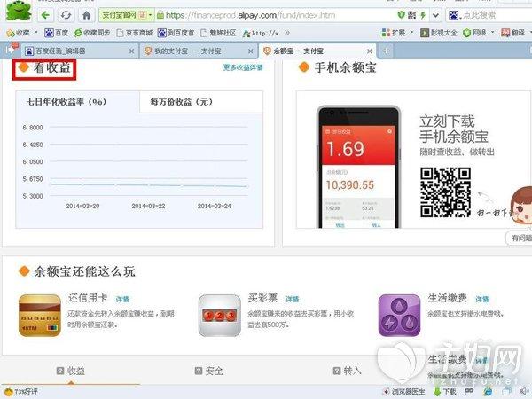Click the gold 还信用卡 credit card icon
The width and height of the screenshot is (532, 399).
point(40,316)
